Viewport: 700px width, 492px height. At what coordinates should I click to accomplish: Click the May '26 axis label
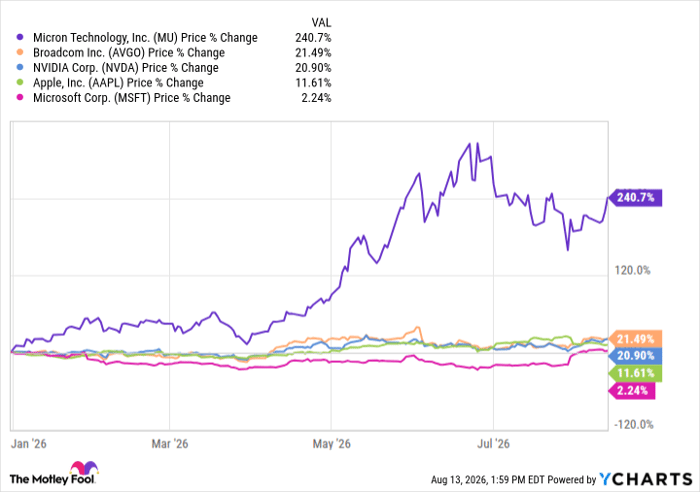click(331, 444)
